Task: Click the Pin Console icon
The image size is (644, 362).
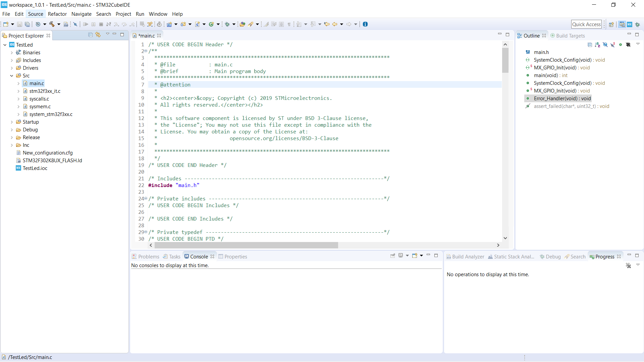Action: click(393, 256)
